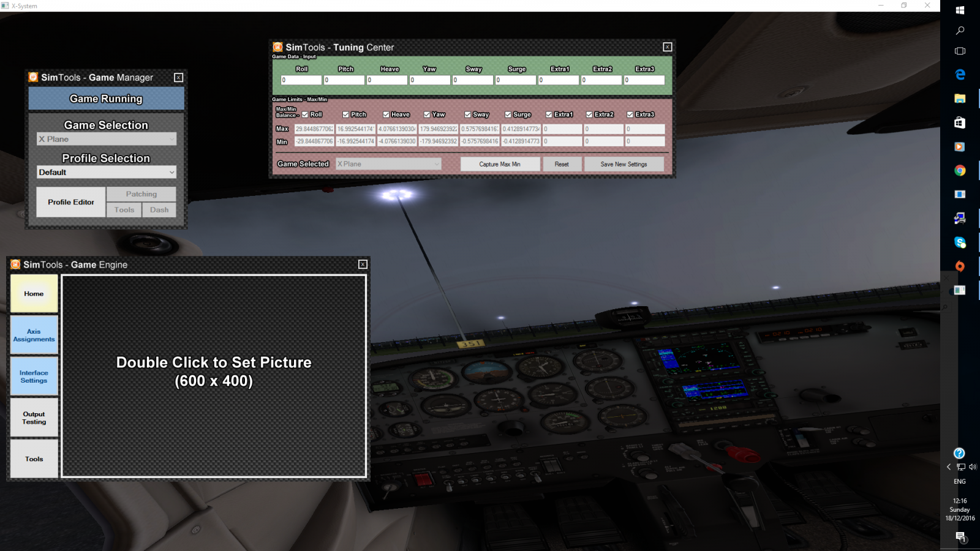This screenshot has height=551, width=980.
Task: Click the Pitch game data input field
Action: click(x=344, y=80)
